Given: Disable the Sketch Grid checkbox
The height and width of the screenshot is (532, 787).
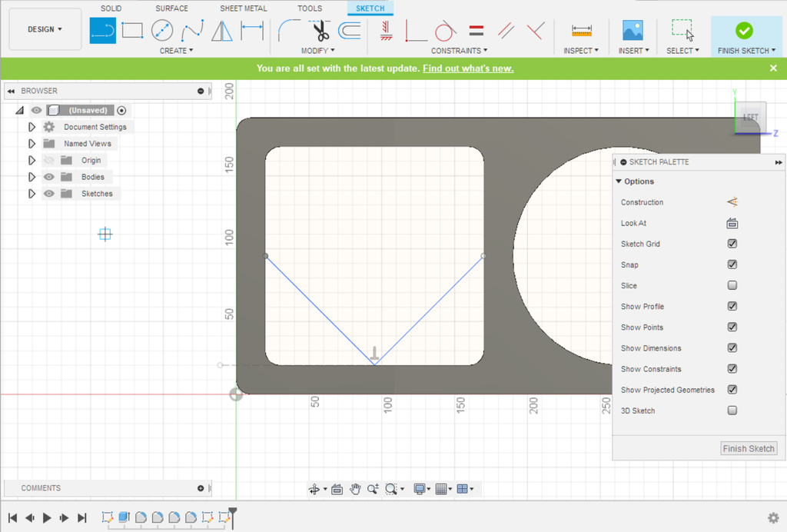Looking at the screenshot, I should tap(732, 244).
